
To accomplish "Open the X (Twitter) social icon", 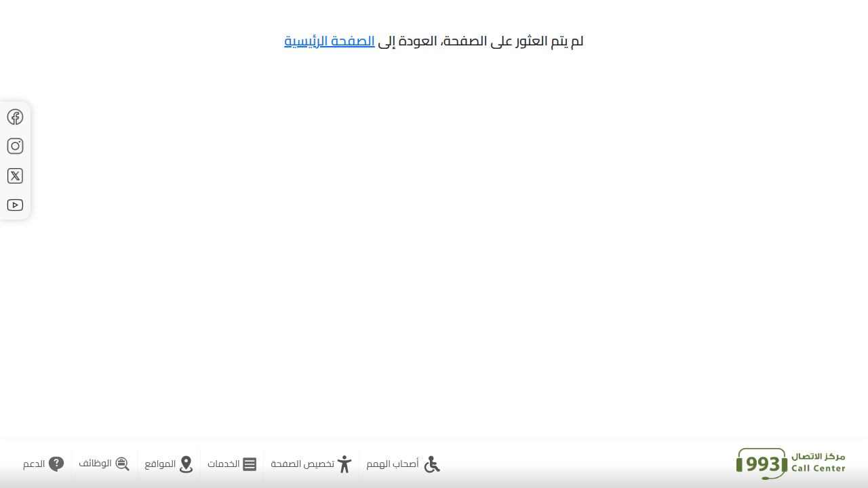I will click(15, 176).
